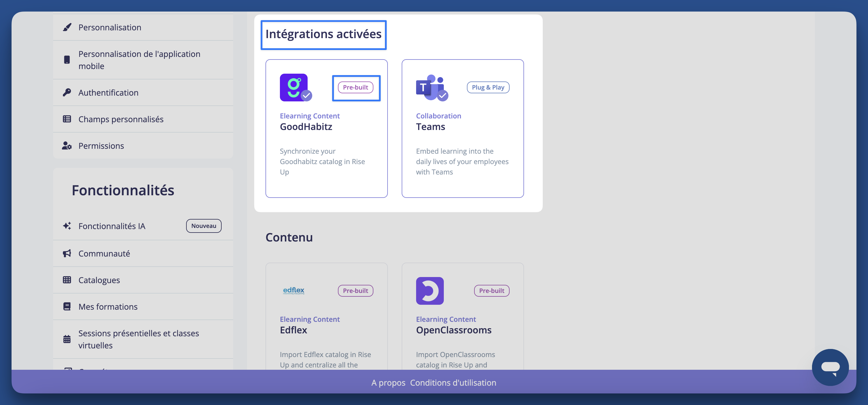The width and height of the screenshot is (868, 405).
Task: Open Communauté menu item
Action: pos(143,254)
